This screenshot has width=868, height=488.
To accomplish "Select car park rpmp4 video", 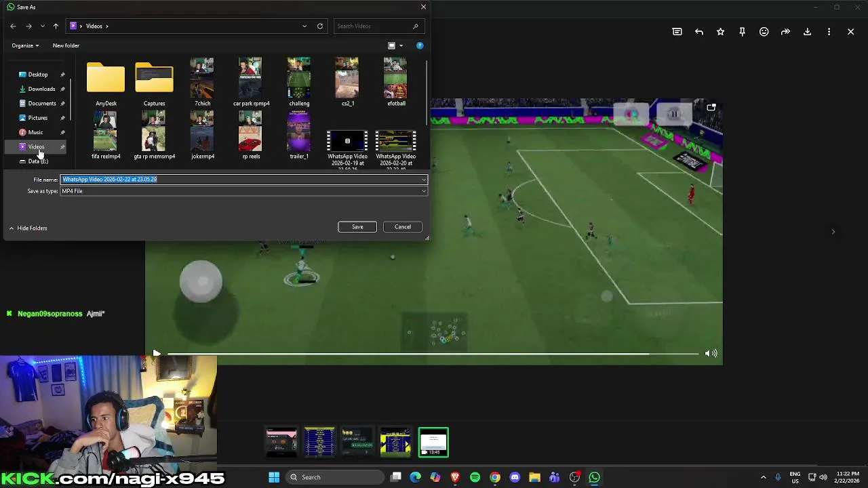I will pyautogui.click(x=251, y=82).
